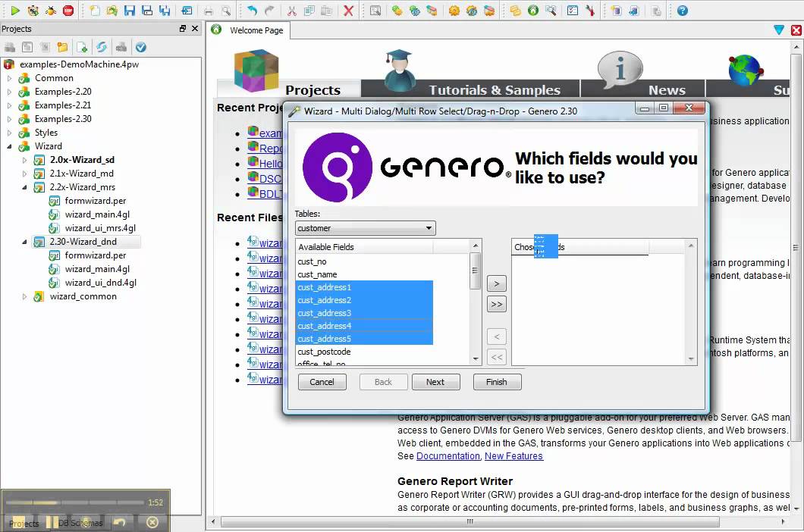804x532 pixels.
Task: Click the Save All multi-floppy icon
Action: (x=165, y=11)
